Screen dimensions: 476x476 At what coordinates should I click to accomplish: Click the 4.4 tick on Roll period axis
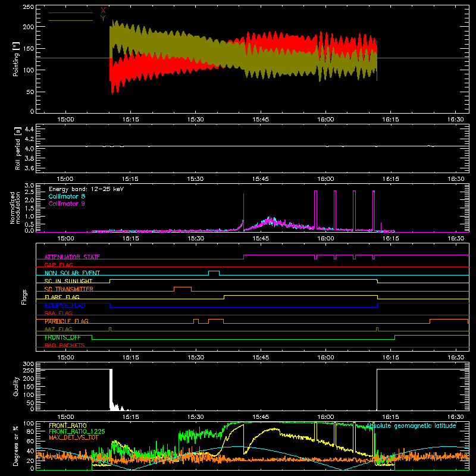(x=29, y=129)
